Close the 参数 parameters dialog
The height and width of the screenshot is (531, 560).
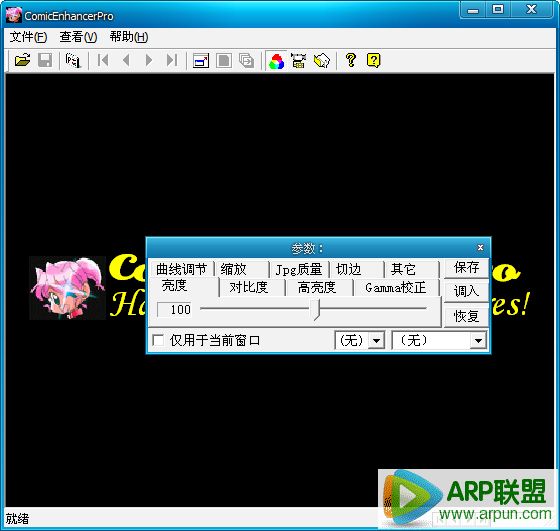[480, 247]
